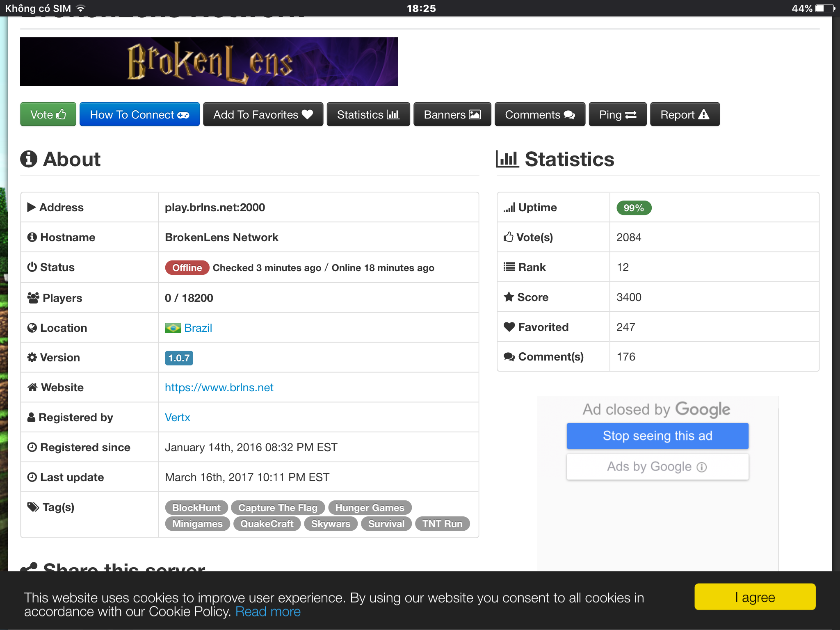This screenshot has width=840, height=630.
Task: Open Ads by Google info
Action: coord(657,466)
